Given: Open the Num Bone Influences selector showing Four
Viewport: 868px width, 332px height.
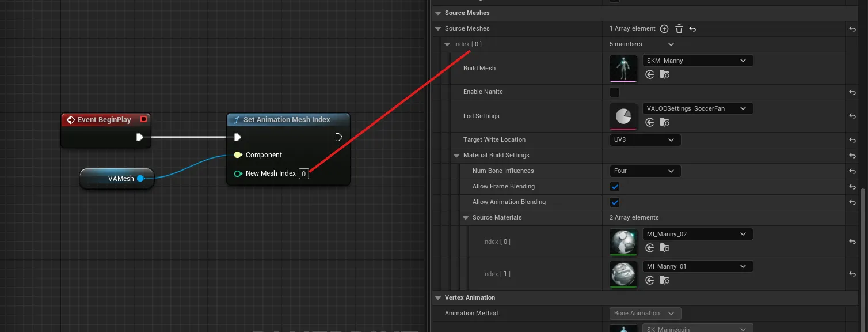Looking at the screenshot, I should 645,171.
